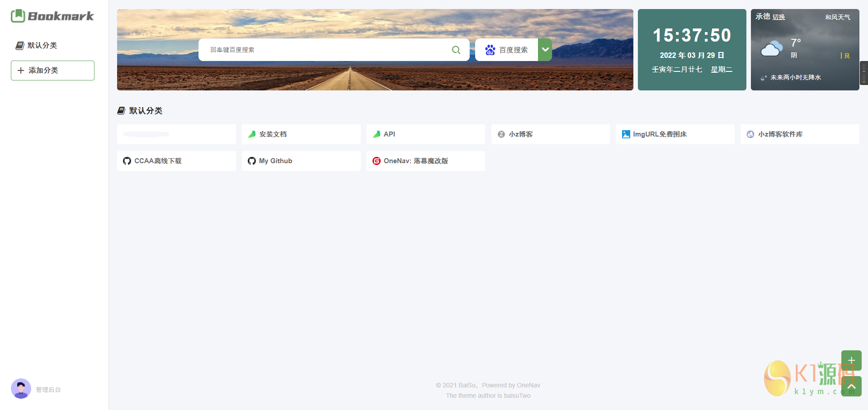Click the 小z博客 favicon

[x=501, y=134]
